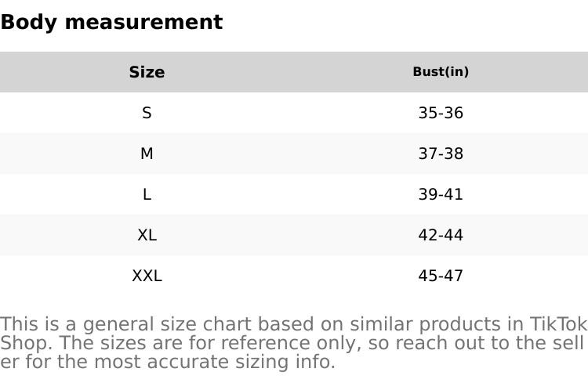
Task: Click the word TikTok in the disclaimer
Action: (x=558, y=324)
